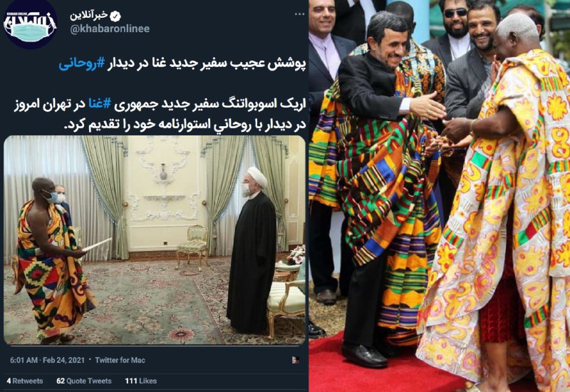View the 62 Quote Tweets list
Image resolution: width=570 pixels, height=392 pixels.
click(x=84, y=381)
